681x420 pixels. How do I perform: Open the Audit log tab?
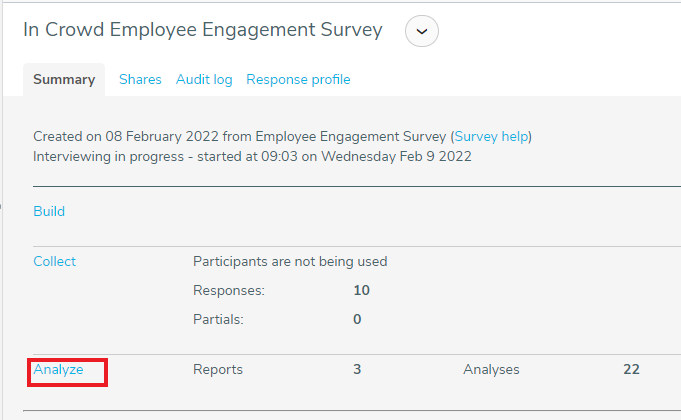tap(204, 79)
